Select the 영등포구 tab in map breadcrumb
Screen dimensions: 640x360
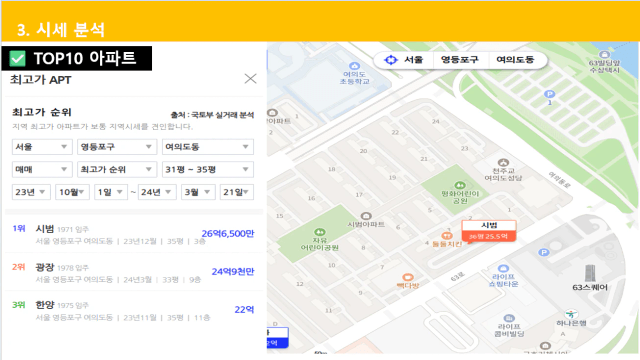[x=460, y=60]
